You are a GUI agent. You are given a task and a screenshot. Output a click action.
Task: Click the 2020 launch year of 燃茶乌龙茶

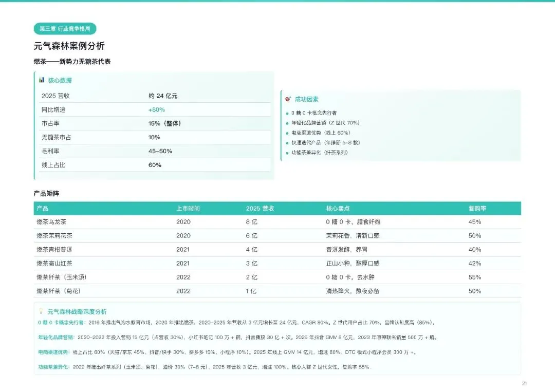tap(183, 222)
